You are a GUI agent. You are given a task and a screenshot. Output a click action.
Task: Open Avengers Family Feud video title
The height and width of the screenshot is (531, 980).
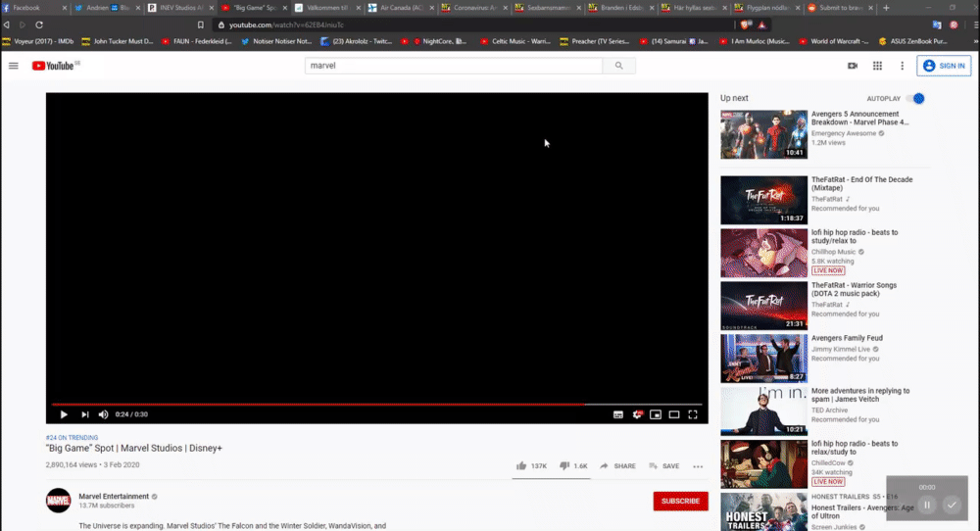pyautogui.click(x=847, y=338)
